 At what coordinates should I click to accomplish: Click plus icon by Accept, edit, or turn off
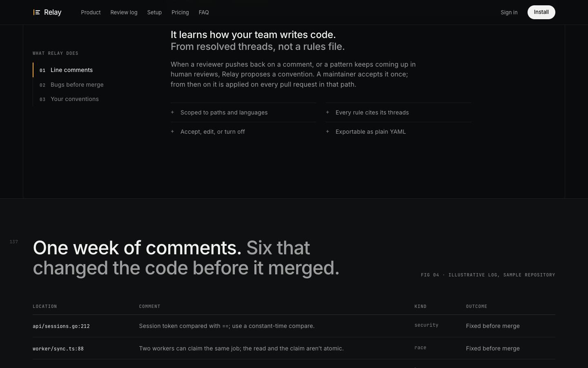click(172, 131)
